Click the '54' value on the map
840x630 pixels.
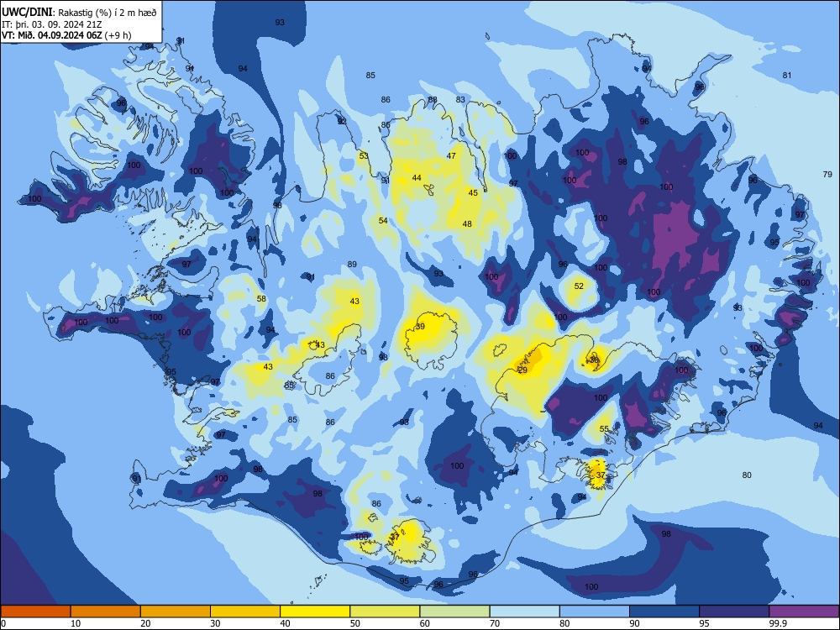[x=383, y=221]
